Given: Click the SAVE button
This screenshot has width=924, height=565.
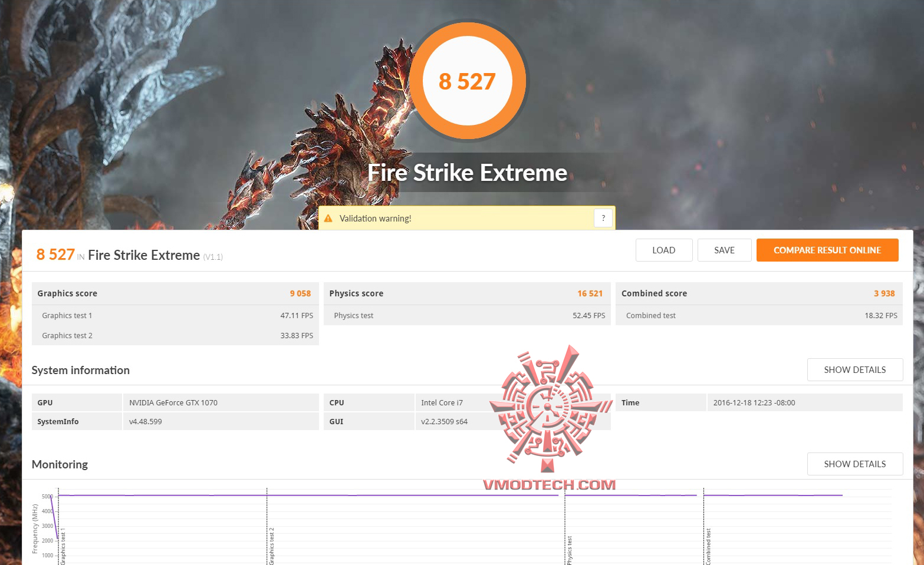Looking at the screenshot, I should (x=725, y=250).
